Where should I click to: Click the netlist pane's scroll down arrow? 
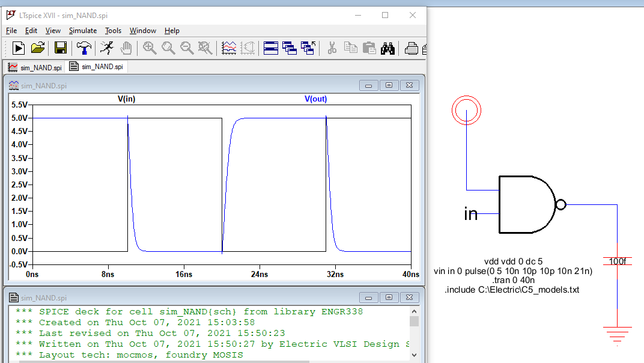pos(414,355)
